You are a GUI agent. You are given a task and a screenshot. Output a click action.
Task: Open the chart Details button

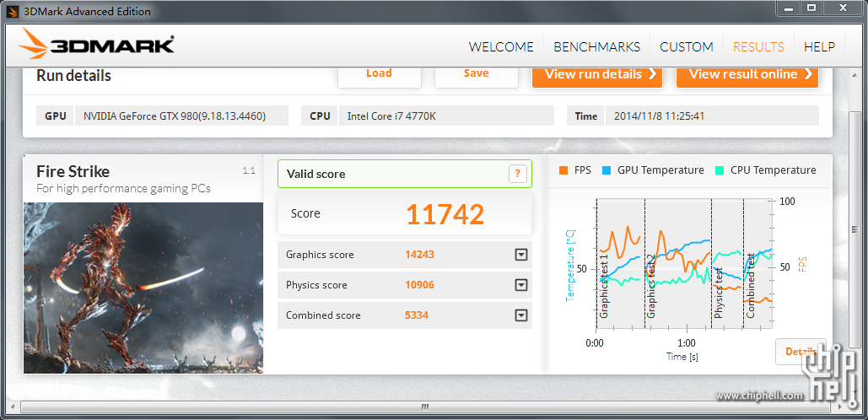[801, 352]
